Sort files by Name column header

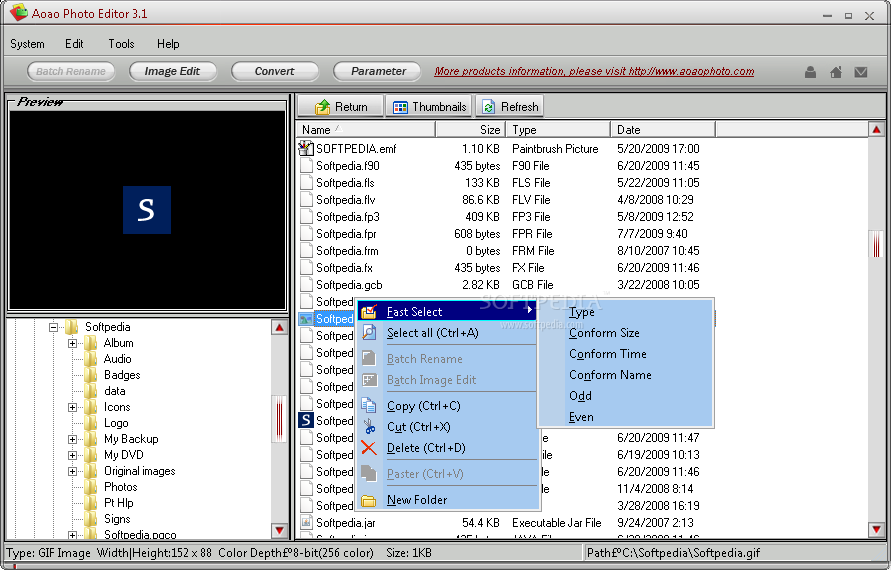tap(366, 130)
